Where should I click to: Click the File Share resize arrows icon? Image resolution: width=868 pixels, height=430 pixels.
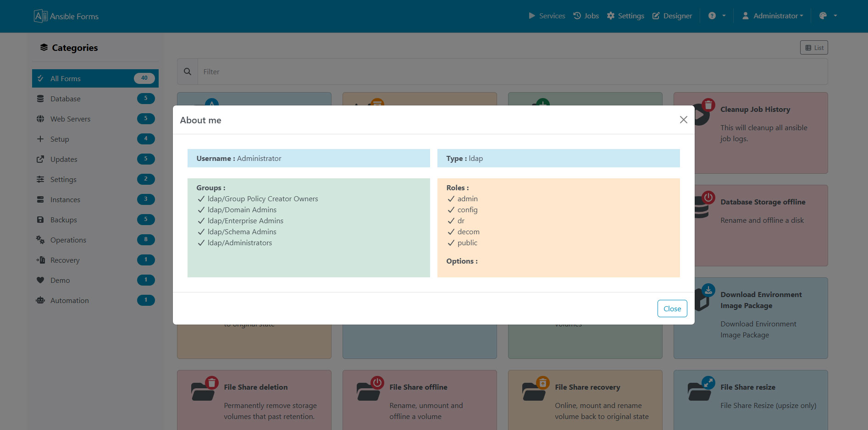click(x=708, y=382)
